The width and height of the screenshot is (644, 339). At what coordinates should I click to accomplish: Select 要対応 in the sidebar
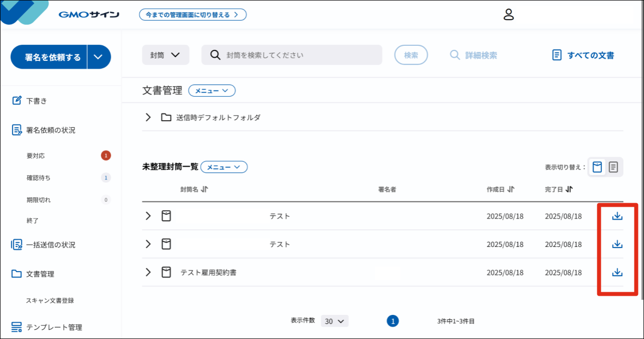(36, 155)
